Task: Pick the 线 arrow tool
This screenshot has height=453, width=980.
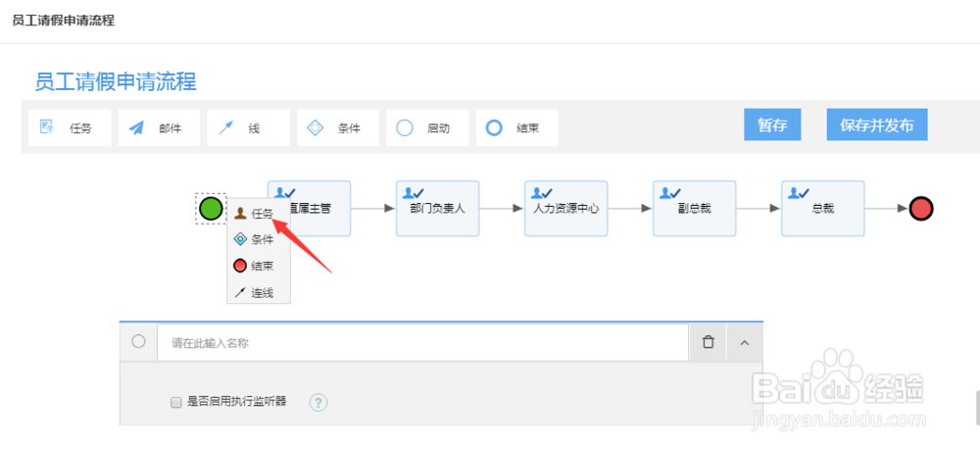Action: 248,128
